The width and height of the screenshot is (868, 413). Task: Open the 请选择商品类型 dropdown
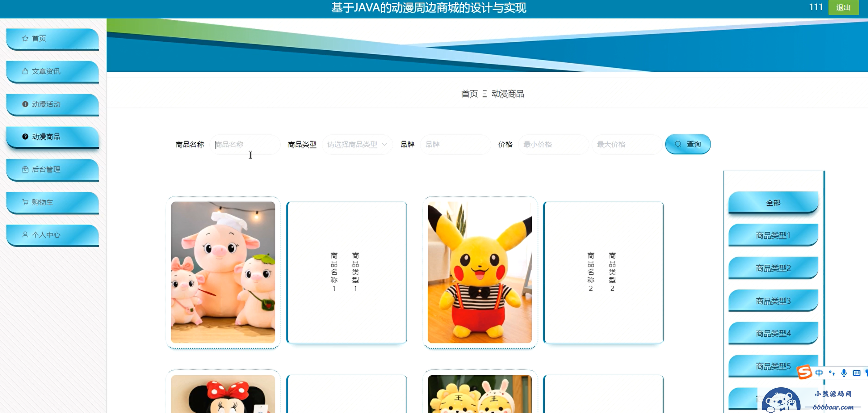click(352, 145)
